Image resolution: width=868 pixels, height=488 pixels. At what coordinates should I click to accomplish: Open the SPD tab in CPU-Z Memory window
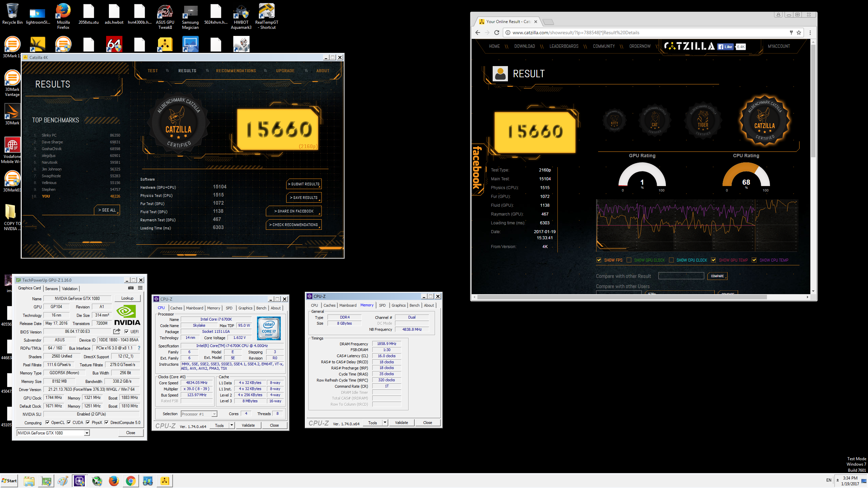(382, 305)
